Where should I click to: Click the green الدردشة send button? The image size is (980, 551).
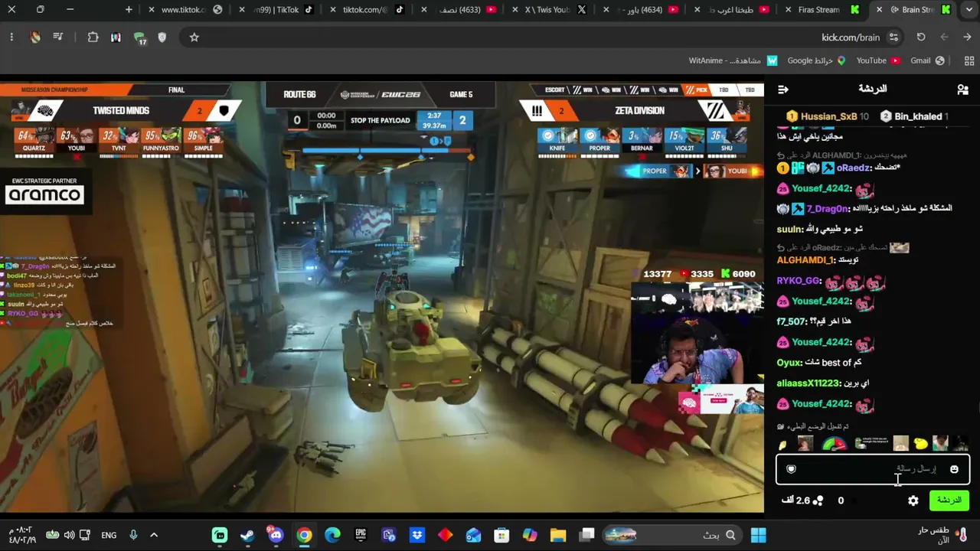[x=949, y=500]
